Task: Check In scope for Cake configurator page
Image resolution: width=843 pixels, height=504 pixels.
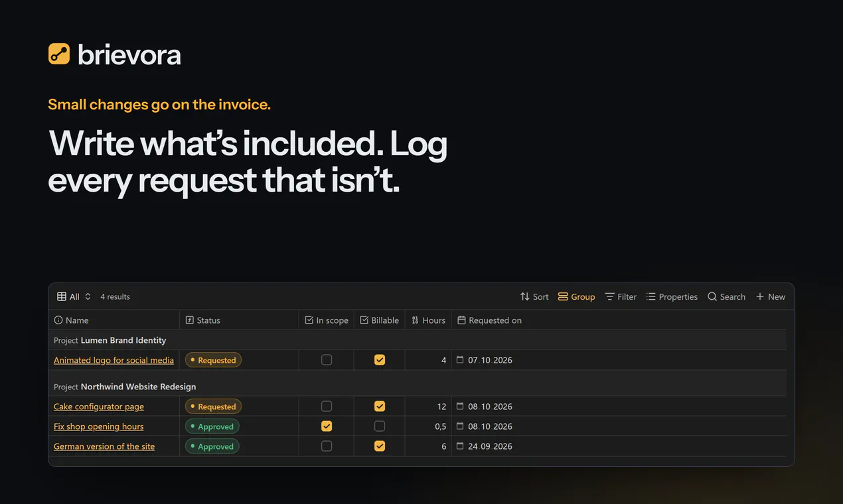Action: click(327, 407)
